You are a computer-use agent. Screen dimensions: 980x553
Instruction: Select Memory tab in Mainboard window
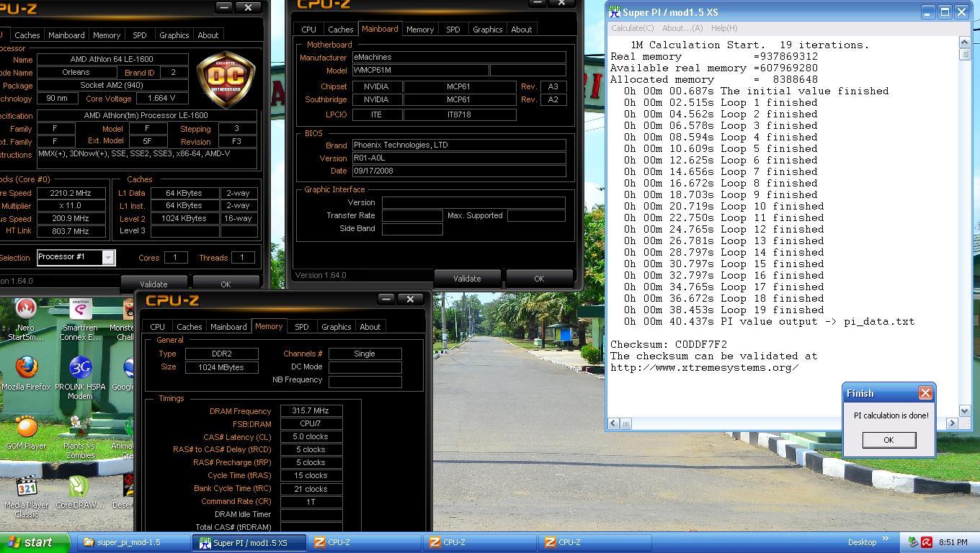tap(419, 30)
